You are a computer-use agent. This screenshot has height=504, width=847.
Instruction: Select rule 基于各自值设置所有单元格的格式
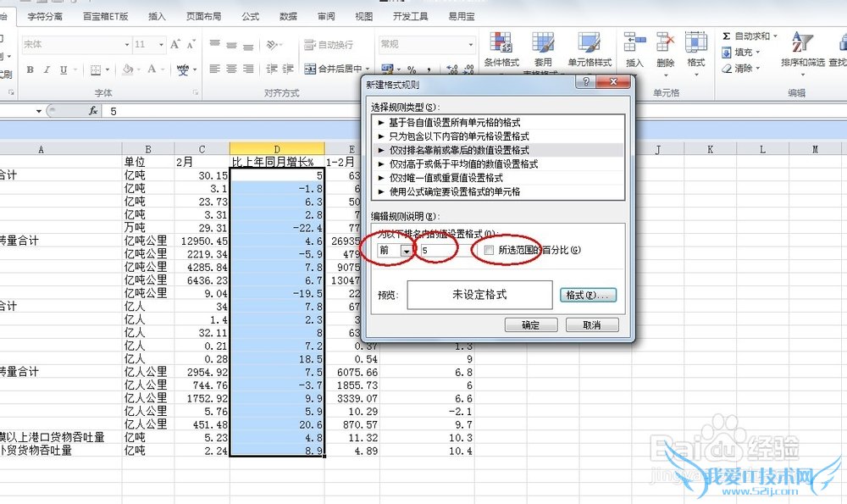click(498, 123)
